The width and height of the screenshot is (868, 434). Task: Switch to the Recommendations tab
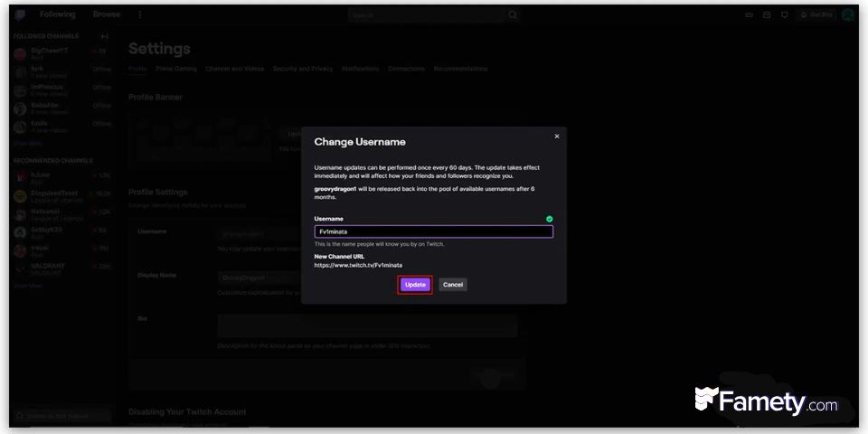coord(460,69)
